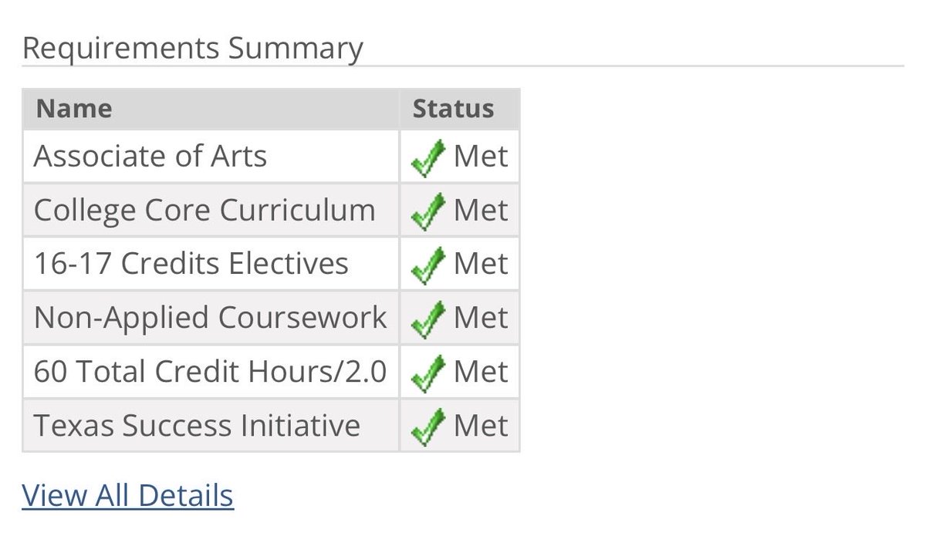Click the 16-17 Credits Electives text
The image size is (926, 560).
tap(191, 265)
